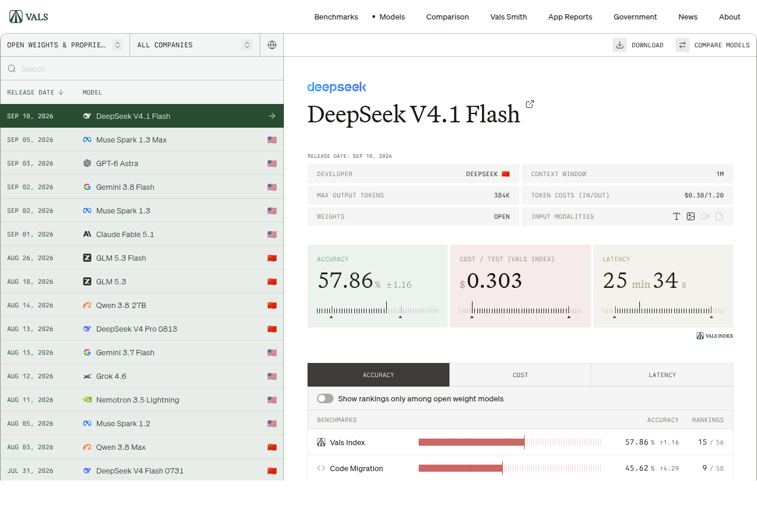The width and height of the screenshot is (757, 532).
Task: Click into the model Search field
Action: point(142,69)
